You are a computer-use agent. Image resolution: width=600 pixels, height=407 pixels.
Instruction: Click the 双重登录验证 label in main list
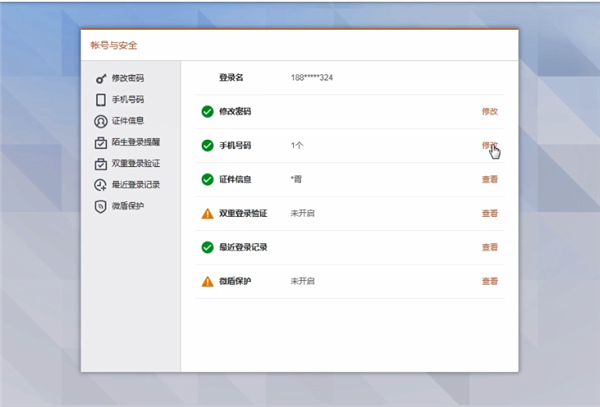[243, 213]
